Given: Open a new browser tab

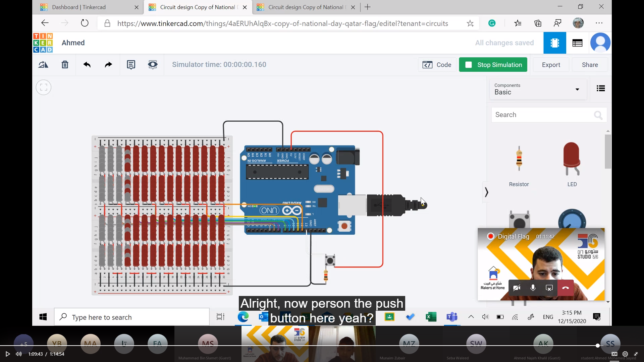Looking at the screenshot, I should (368, 7).
